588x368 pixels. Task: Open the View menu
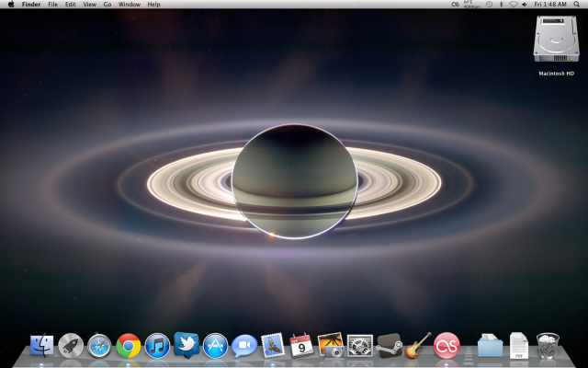point(90,5)
